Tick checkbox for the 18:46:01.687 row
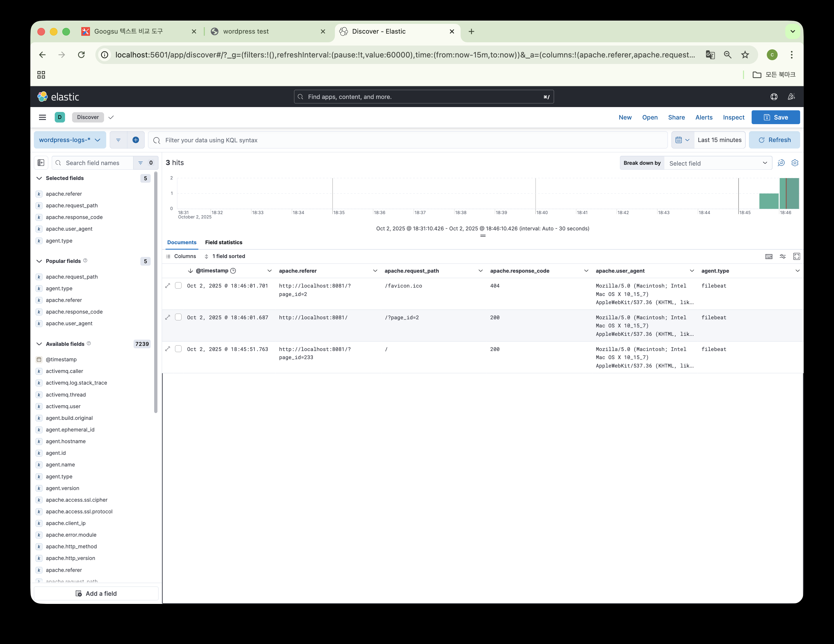 178,317
